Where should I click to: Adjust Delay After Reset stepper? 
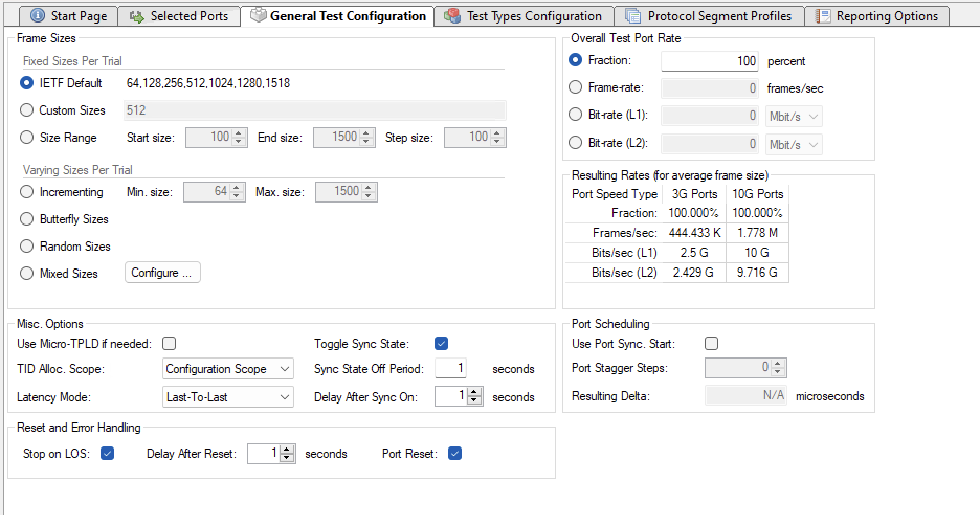[x=287, y=454]
